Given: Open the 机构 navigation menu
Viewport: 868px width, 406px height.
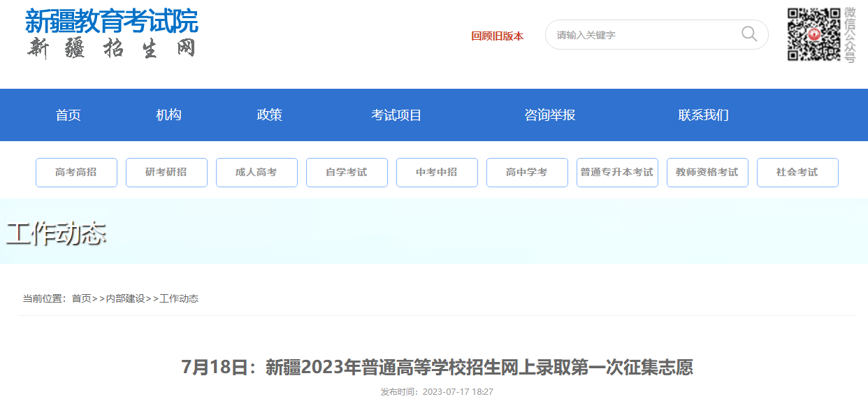Looking at the screenshot, I should click(168, 115).
